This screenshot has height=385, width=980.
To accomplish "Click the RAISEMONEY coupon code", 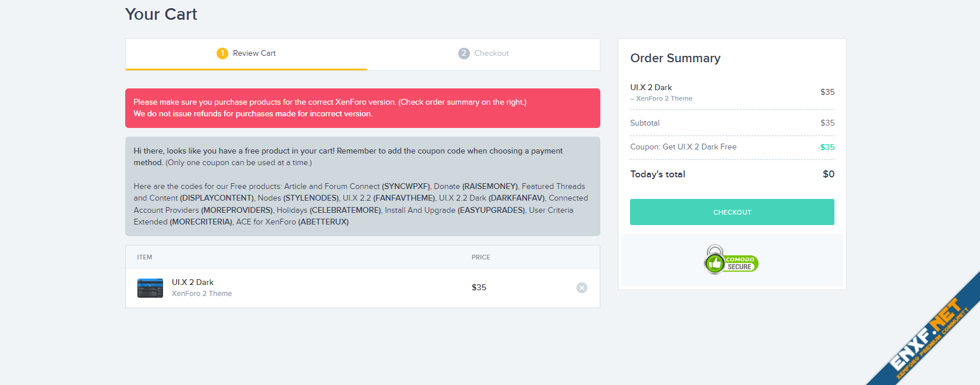I will 490,186.
